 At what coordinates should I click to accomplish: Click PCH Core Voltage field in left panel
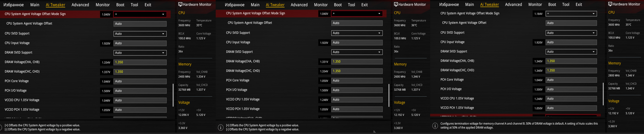point(140,81)
